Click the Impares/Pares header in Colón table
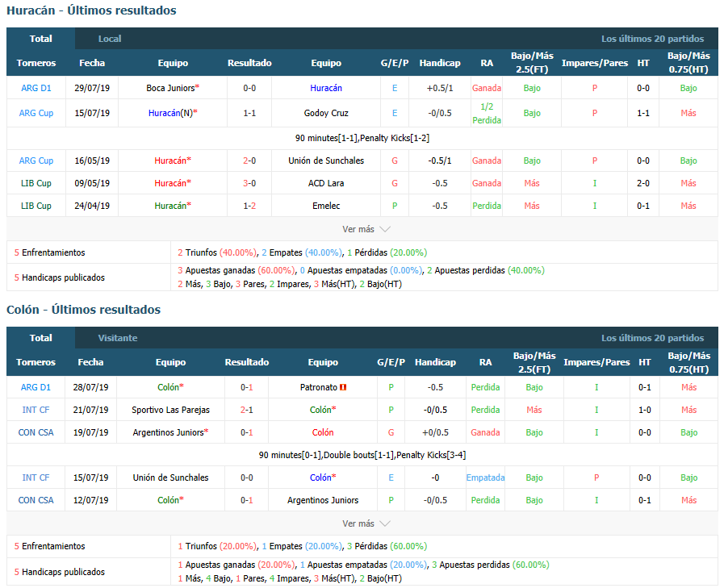 [596, 362]
